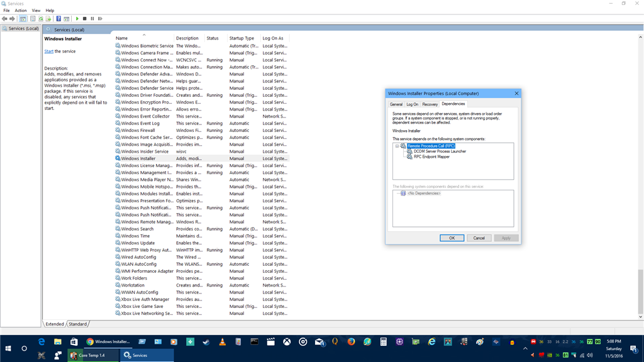Open VLC media player from the taskbar

(222, 341)
